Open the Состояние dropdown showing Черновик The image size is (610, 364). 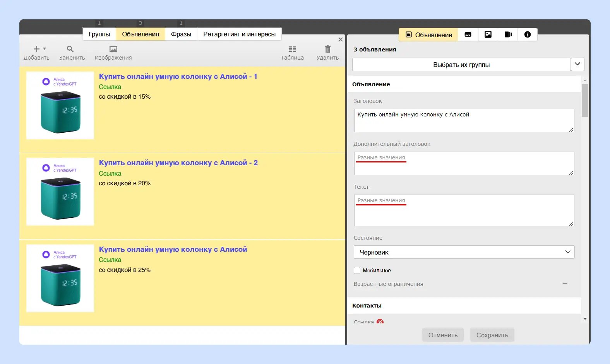[x=464, y=252]
